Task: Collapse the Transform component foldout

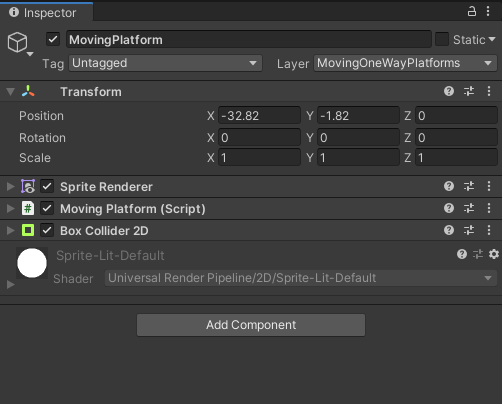Action: (x=11, y=91)
